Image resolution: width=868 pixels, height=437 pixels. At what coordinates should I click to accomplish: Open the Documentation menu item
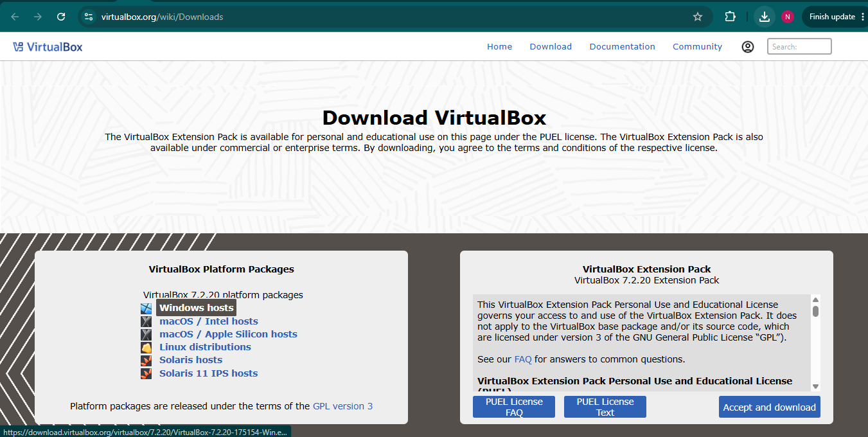point(622,46)
